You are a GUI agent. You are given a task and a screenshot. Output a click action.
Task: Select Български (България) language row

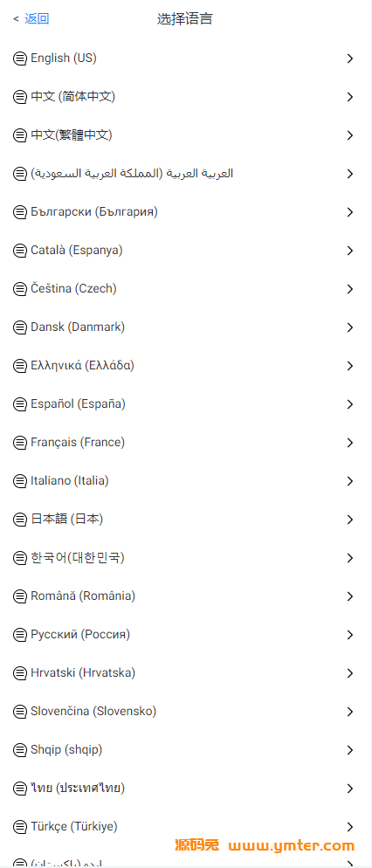point(186,212)
